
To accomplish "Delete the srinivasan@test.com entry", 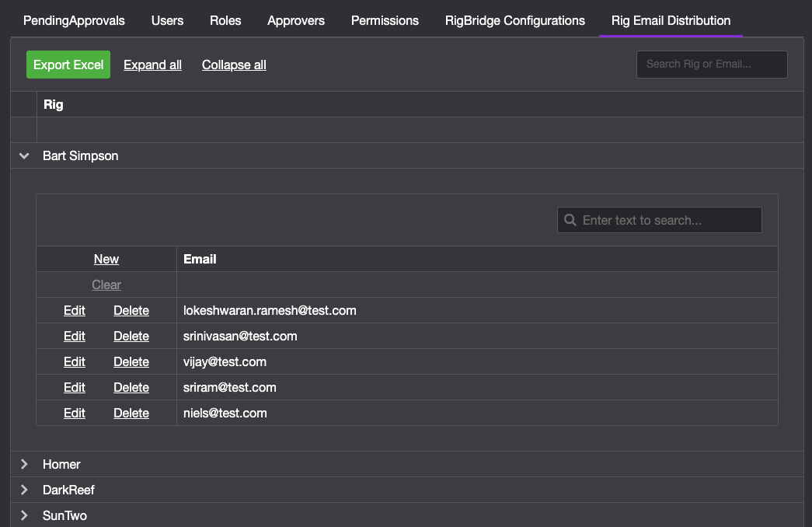I will click(x=131, y=336).
